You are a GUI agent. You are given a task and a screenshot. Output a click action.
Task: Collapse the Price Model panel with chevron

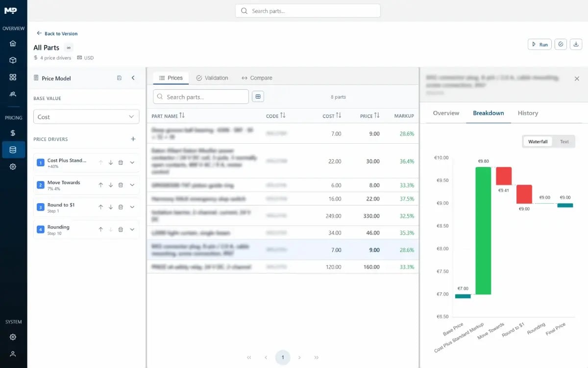(x=133, y=78)
